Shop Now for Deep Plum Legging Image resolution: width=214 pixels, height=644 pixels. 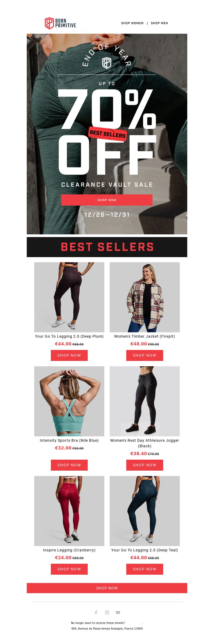click(x=69, y=355)
